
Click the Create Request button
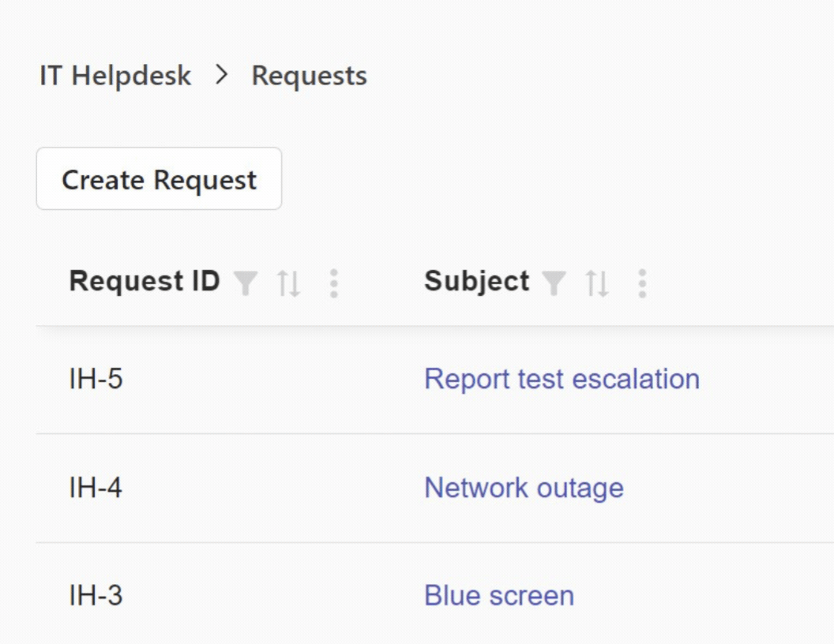(159, 179)
